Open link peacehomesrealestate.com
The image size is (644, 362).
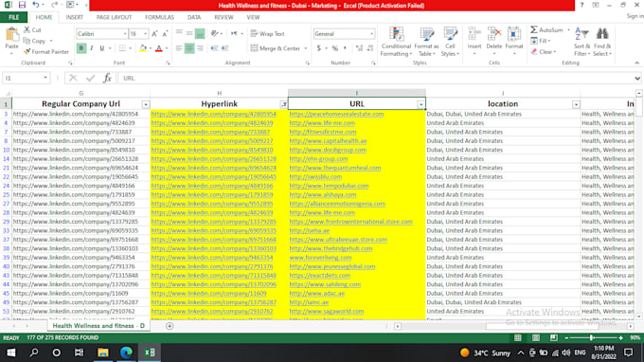point(336,114)
